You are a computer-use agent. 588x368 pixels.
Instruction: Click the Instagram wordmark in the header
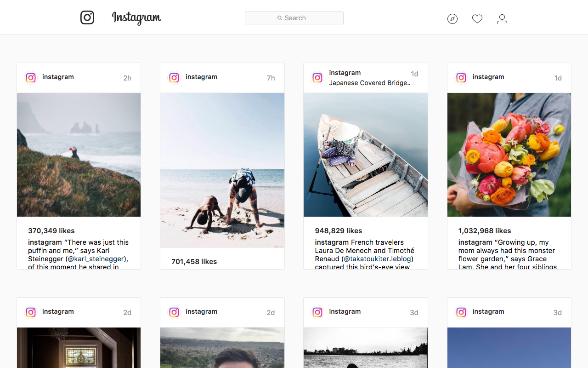(x=136, y=18)
